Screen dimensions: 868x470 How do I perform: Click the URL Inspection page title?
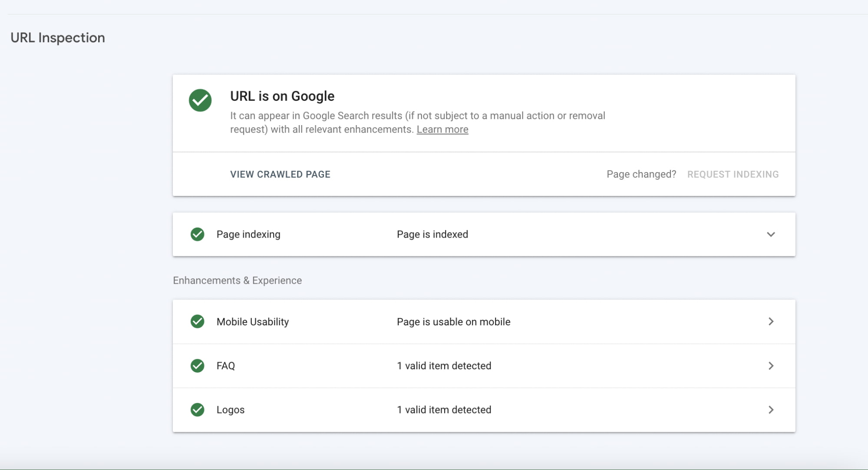point(58,38)
